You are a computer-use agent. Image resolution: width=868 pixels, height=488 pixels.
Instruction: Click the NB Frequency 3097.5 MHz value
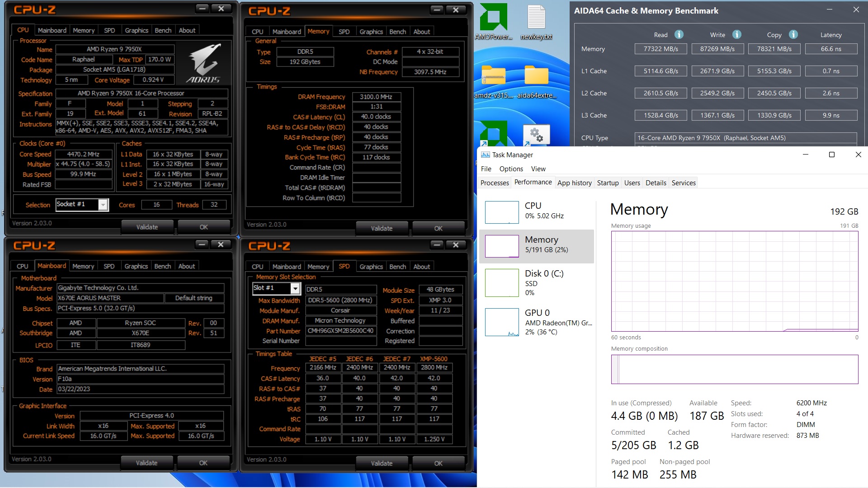pos(430,72)
